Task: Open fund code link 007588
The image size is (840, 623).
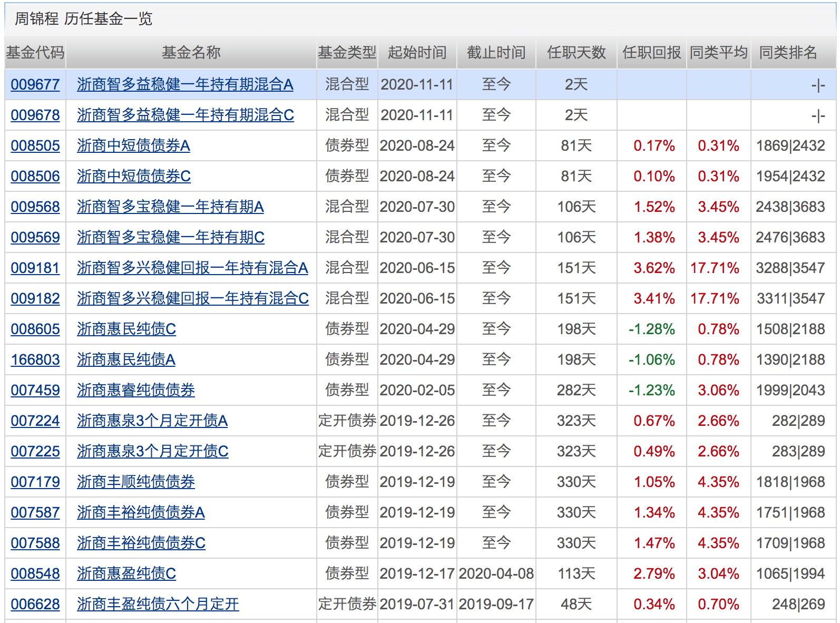Action: point(35,543)
